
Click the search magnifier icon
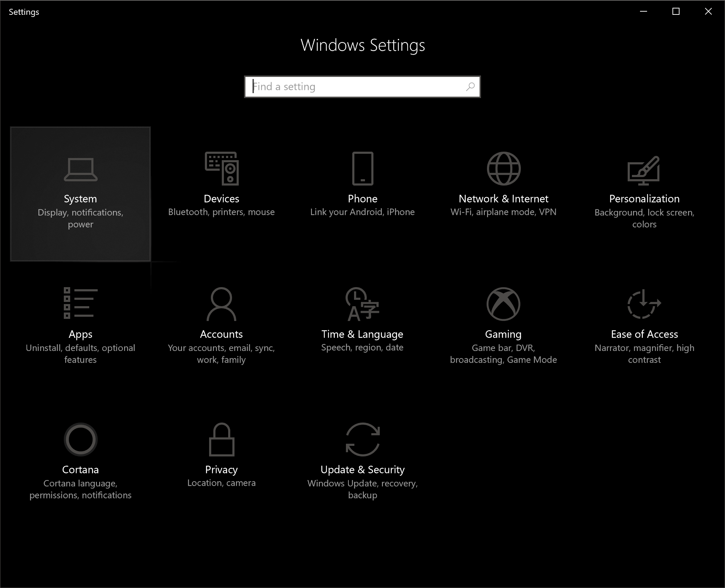[470, 87]
